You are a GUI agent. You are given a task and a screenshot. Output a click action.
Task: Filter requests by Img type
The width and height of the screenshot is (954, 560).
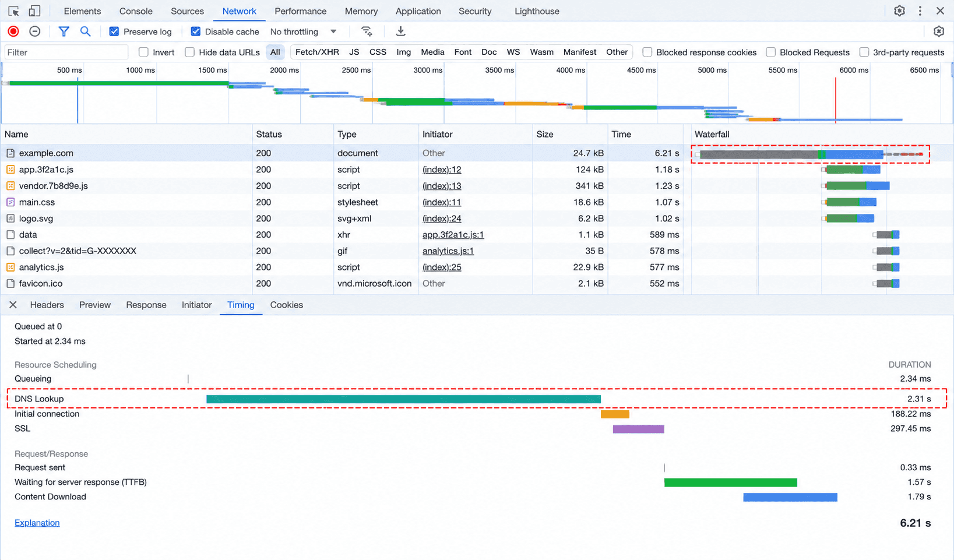403,52
